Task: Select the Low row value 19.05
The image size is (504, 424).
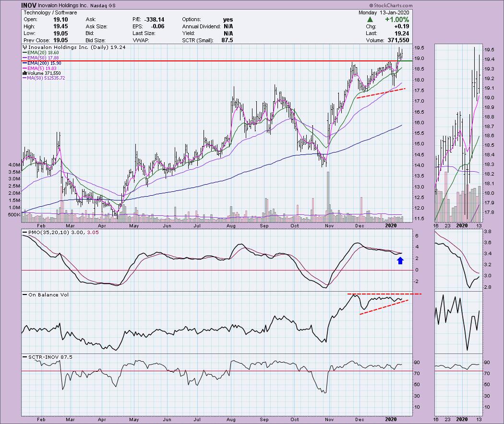Action: [x=60, y=34]
